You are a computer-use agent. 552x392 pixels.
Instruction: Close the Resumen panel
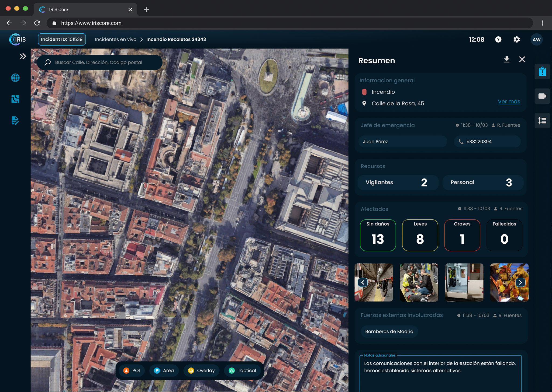pos(522,59)
